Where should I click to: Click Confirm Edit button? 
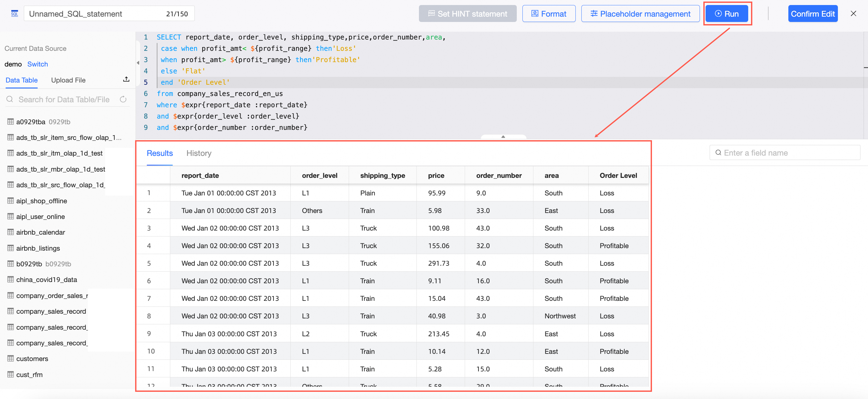click(x=812, y=13)
